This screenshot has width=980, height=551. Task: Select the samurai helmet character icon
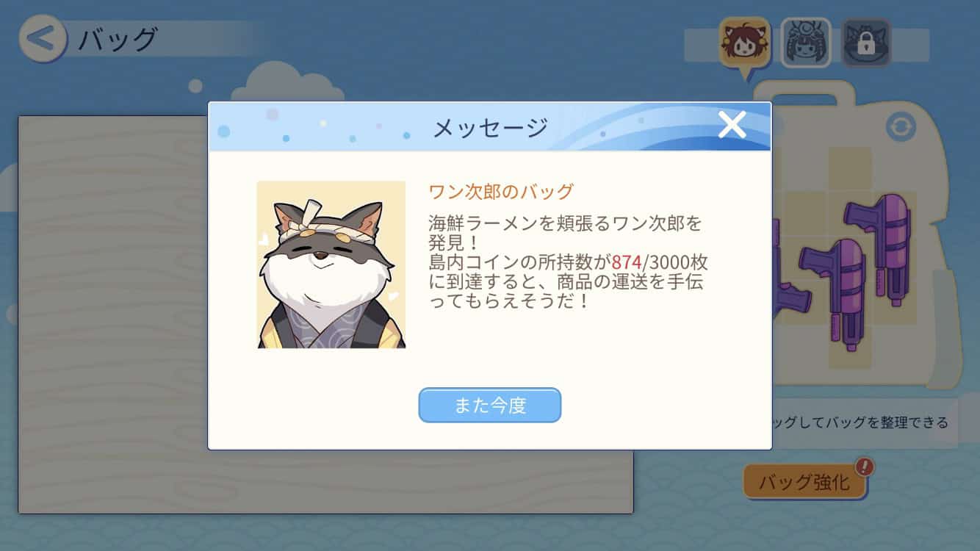pyautogui.click(x=805, y=43)
